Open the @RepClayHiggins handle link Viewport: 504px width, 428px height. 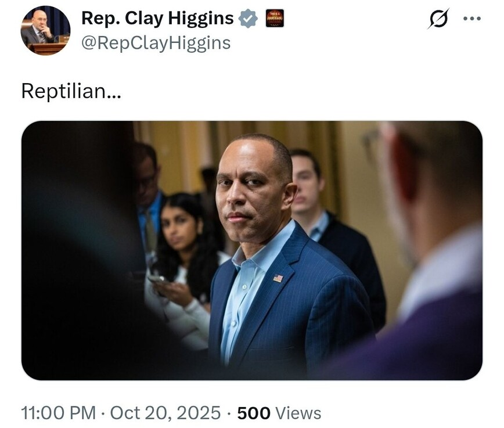pos(156,43)
